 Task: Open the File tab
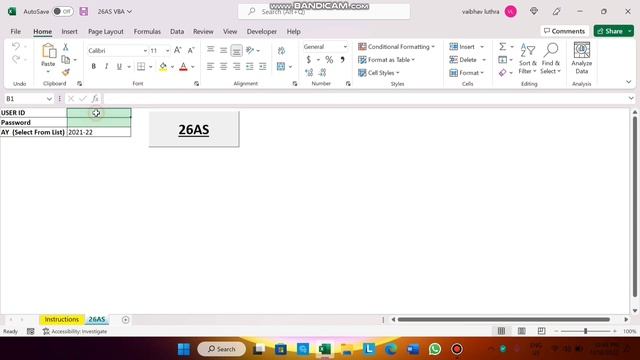(x=16, y=31)
